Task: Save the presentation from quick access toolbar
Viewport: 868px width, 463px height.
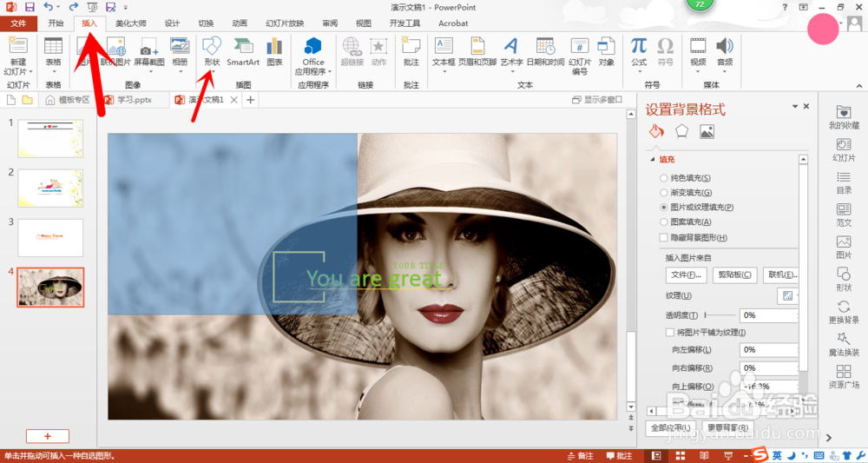Action: pos(30,7)
